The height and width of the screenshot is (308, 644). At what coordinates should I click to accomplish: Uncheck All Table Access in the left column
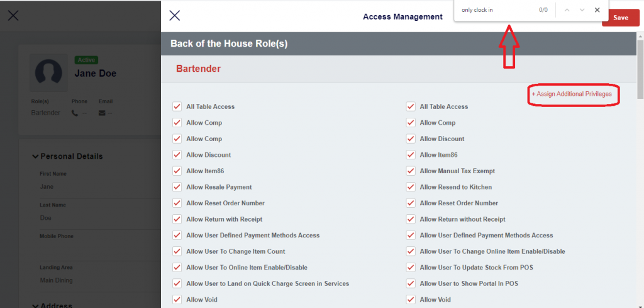pyautogui.click(x=177, y=106)
